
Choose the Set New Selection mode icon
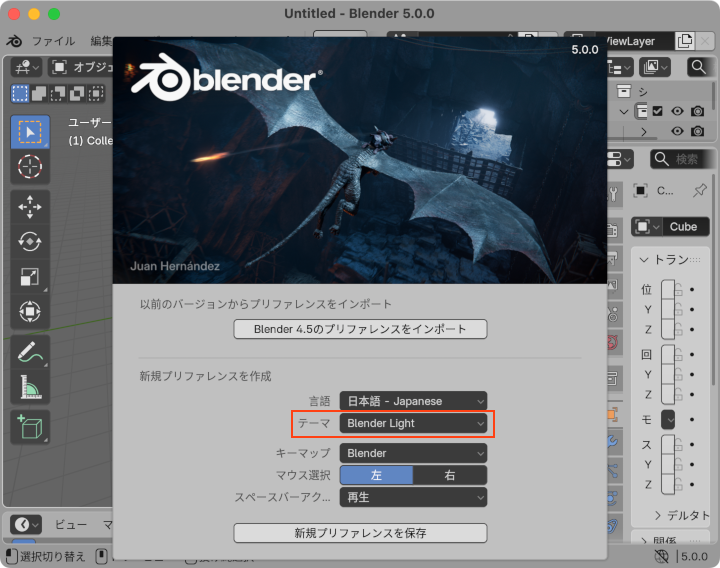(20, 94)
